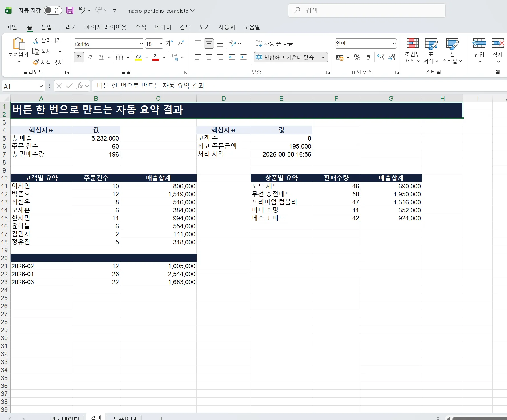
Task: Open clipboard pane launcher (클립보드)
Action: 67,72
